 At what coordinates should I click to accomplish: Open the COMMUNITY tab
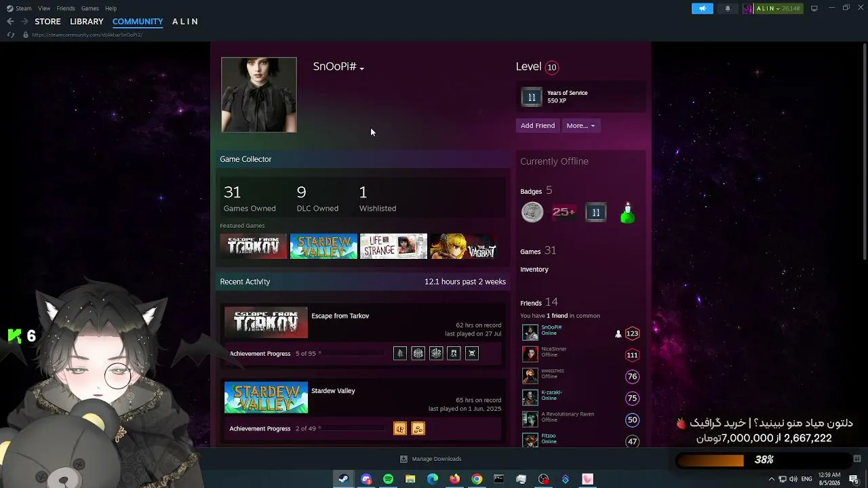coord(138,22)
